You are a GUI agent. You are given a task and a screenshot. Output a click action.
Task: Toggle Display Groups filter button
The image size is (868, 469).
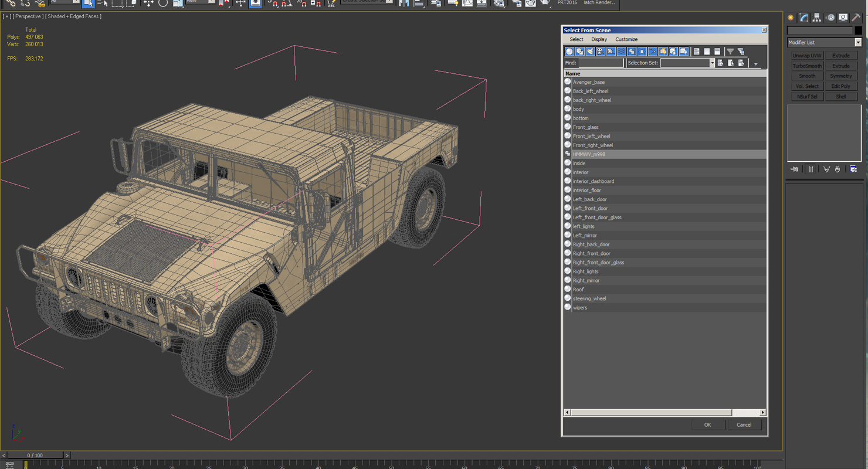631,52
